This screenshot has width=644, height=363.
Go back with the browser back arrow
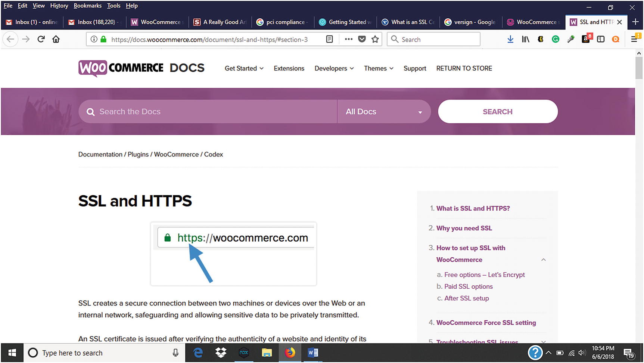[x=10, y=39]
